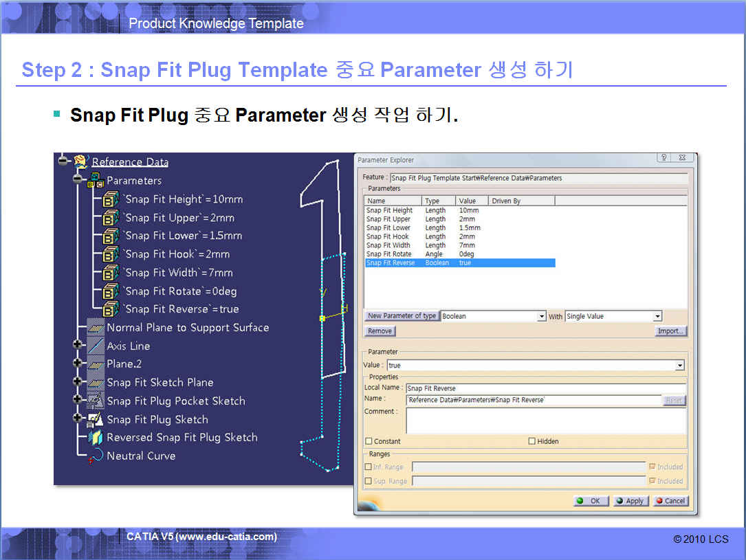Image resolution: width=746 pixels, height=560 pixels.
Task: Expand the Snap Fit Sketch Plane node
Action: point(78,382)
